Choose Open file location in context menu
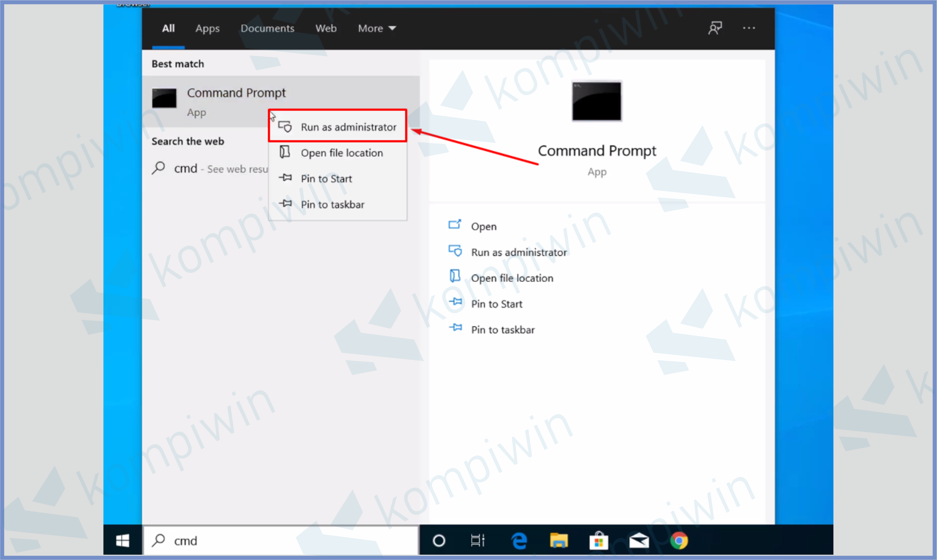Screen dimensions: 937x560 click(337, 153)
